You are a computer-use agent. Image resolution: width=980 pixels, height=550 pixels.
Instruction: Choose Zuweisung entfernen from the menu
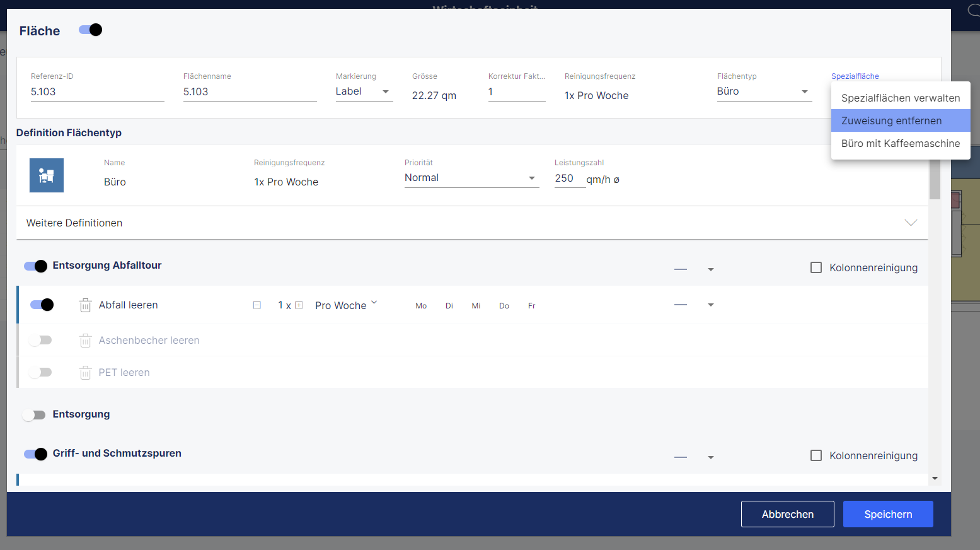pyautogui.click(x=901, y=120)
